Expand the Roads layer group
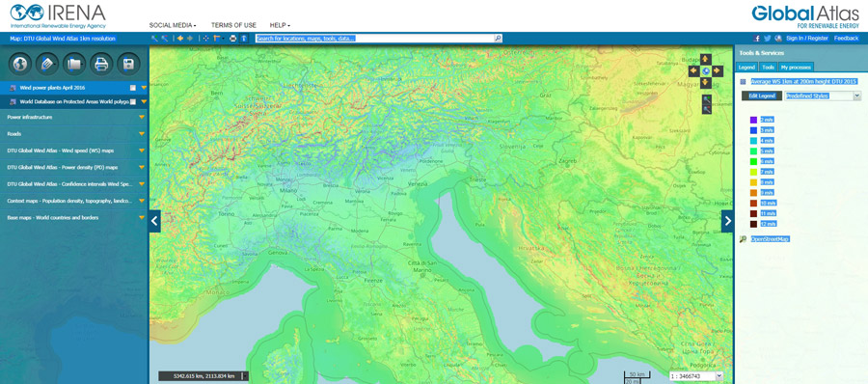 point(141,134)
